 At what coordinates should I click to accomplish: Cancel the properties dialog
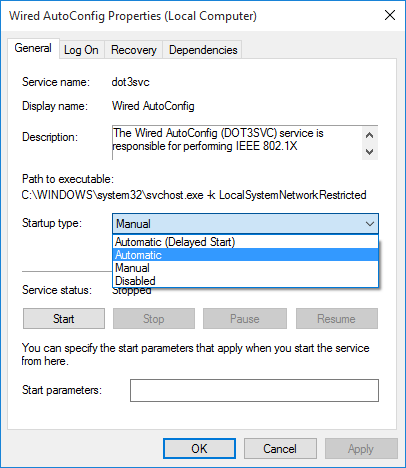[280, 449]
